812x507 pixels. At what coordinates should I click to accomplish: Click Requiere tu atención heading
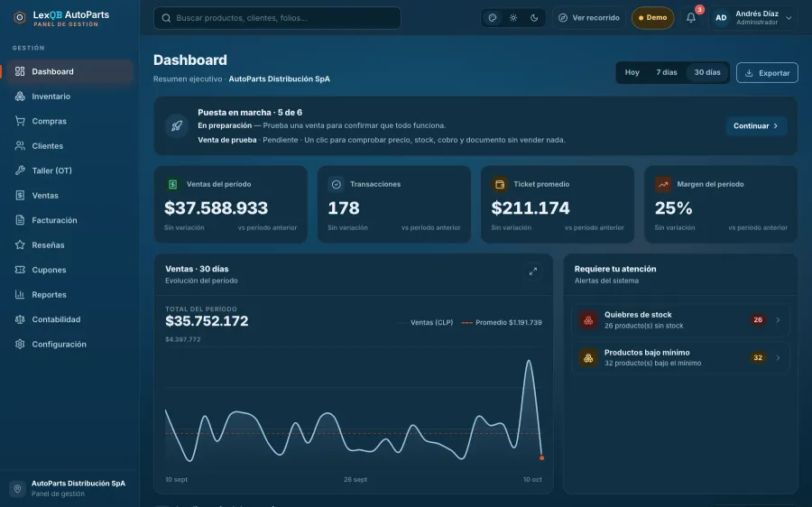point(615,269)
